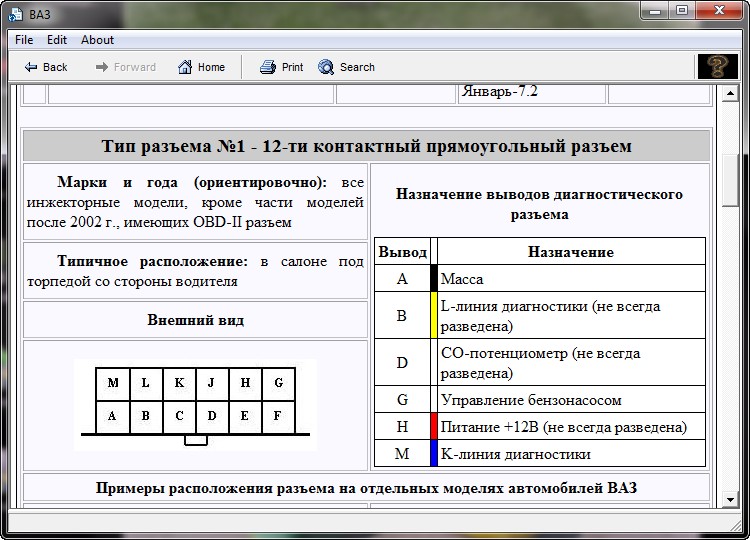Viewport: 750px width, 540px height.
Task: Click pin G in the connector diagram
Action: point(278,383)
